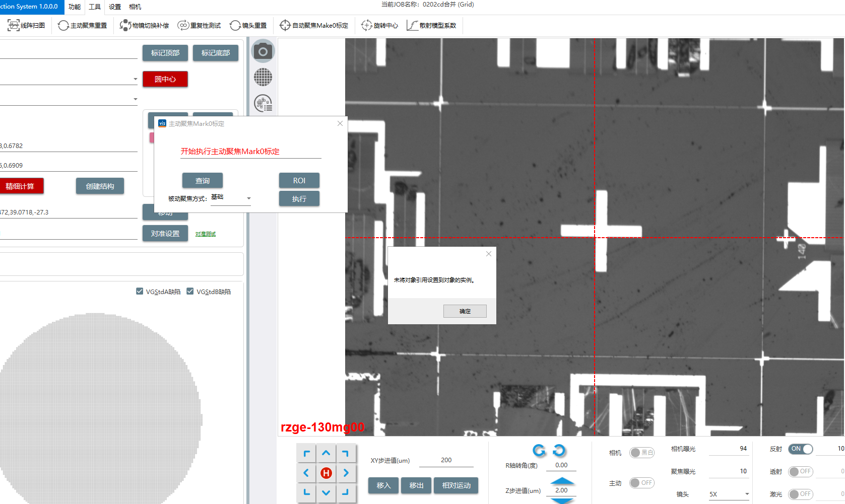Open the 功能 menu

(75, 7)
